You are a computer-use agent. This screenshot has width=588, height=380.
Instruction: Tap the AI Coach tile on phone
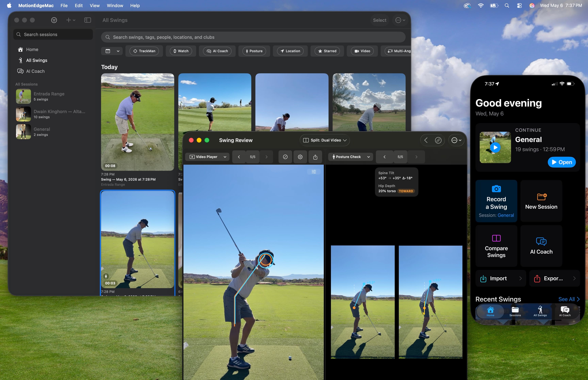pos(541,246)
